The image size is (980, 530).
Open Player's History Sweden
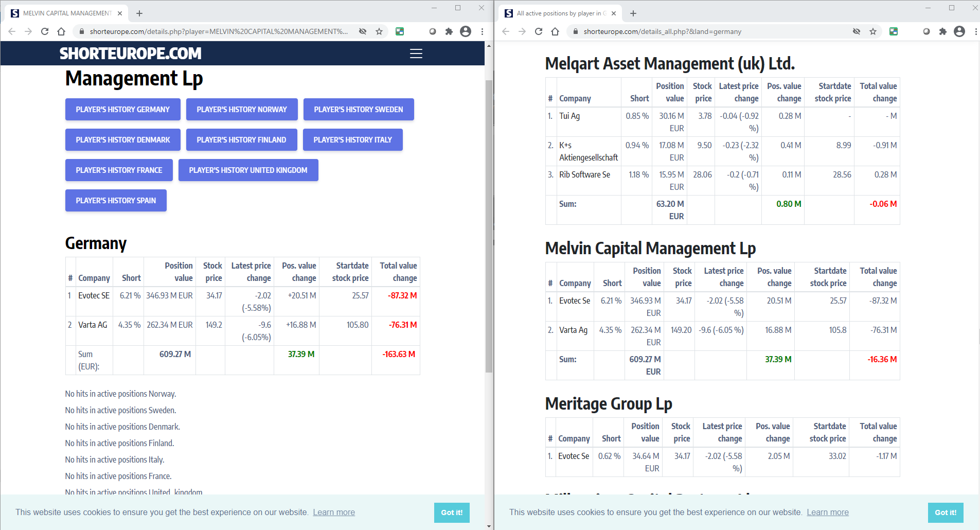click(359, 109)
